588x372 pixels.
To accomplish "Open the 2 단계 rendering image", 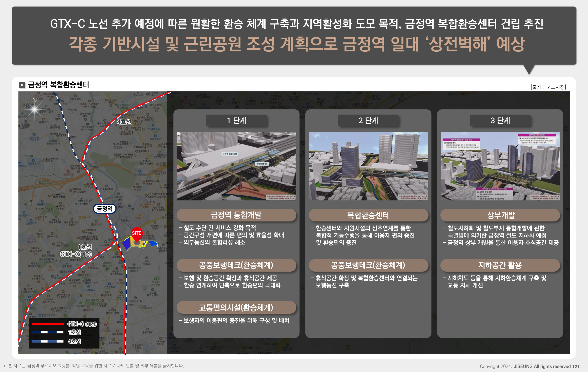I will (368, 166).
